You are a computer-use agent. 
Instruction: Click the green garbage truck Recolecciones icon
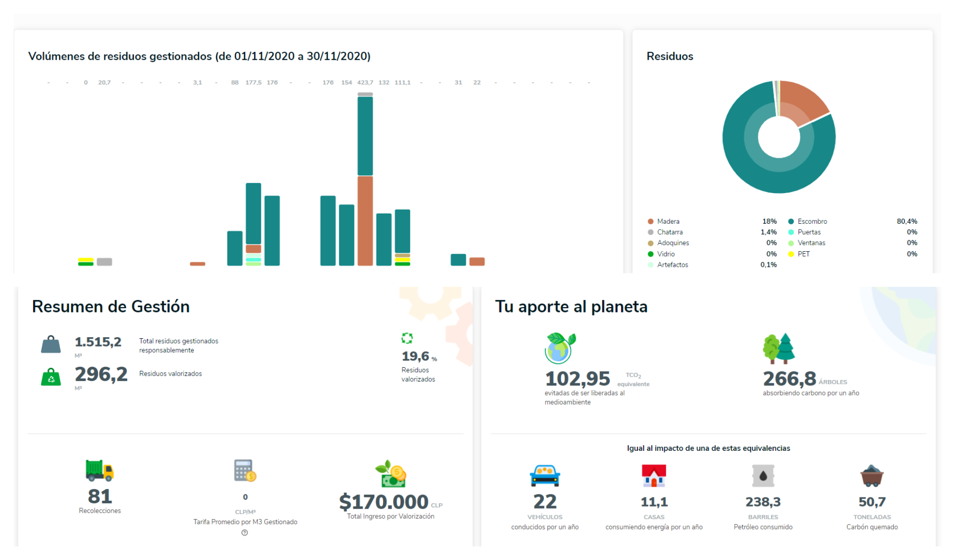click(x=100, y=470)
